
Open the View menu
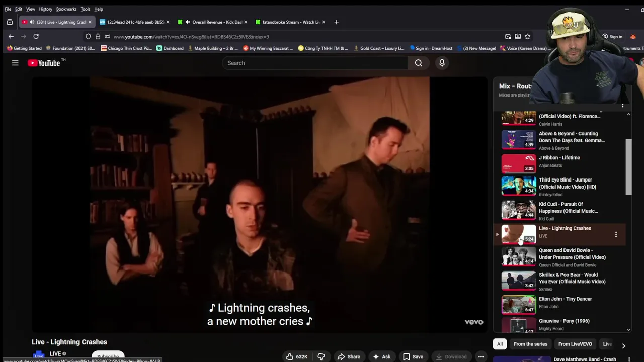31,9
